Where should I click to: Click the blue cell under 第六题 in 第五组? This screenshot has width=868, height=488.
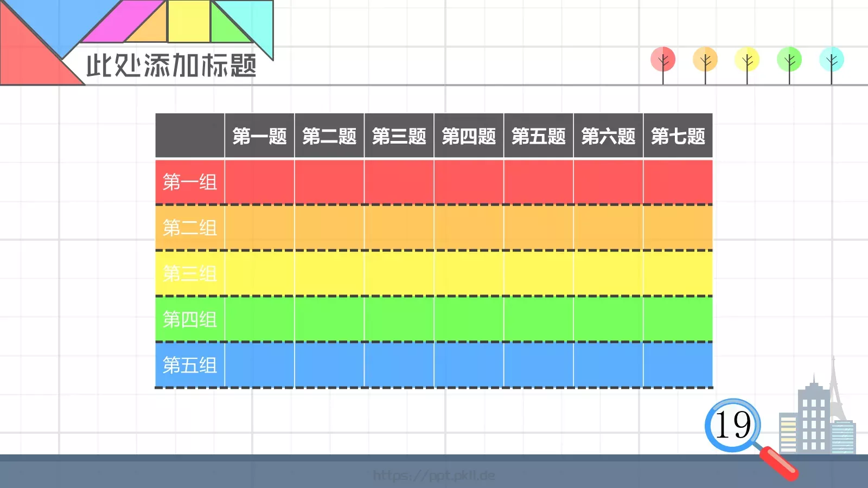608,365
